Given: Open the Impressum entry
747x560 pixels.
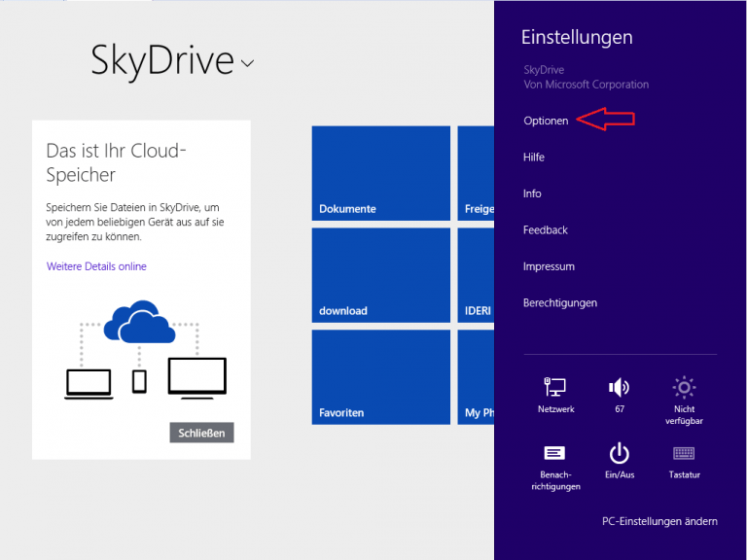Looking at the screenshot, I should [x=549, y=266].
